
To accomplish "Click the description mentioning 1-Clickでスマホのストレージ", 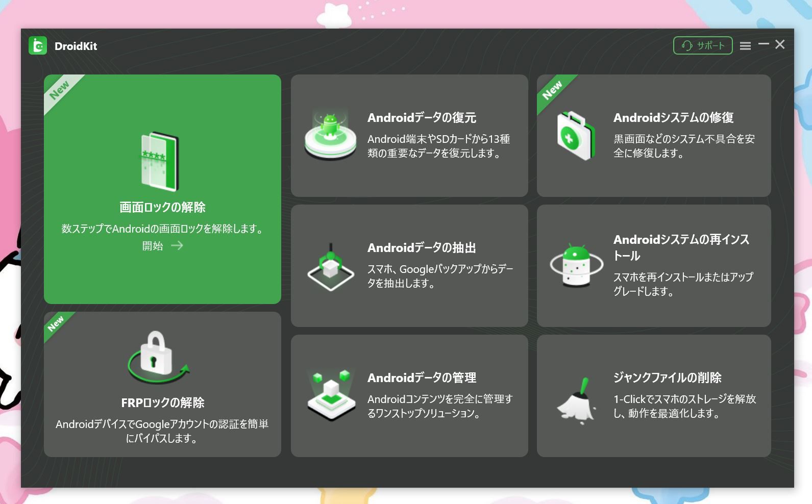I will 685,406.
